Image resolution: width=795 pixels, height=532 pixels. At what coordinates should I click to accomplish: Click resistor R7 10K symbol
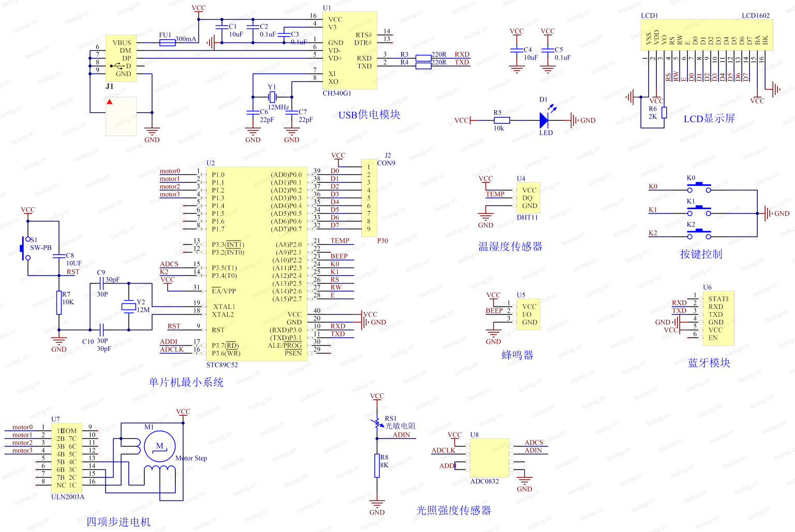(59, 303)
